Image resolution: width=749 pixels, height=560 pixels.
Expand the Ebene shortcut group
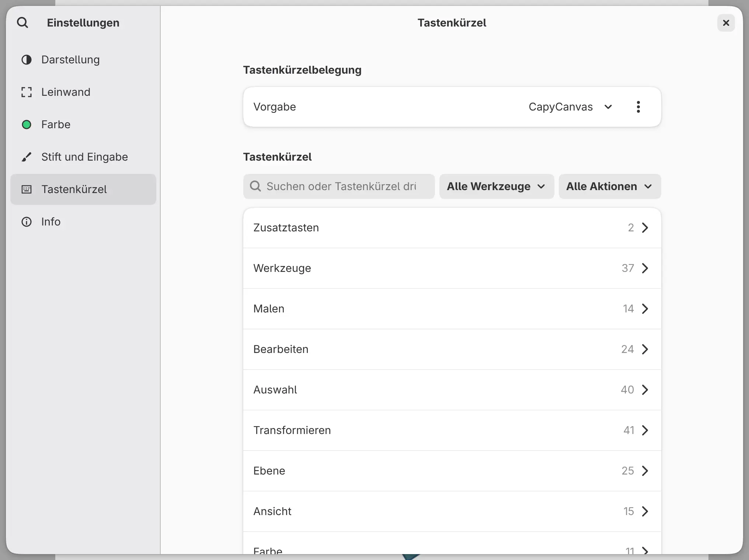click(452, 471)
